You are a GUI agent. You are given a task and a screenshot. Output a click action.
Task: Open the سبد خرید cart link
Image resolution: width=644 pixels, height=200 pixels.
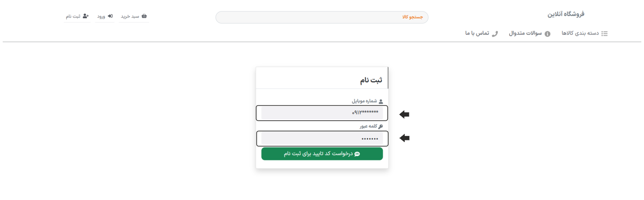coord(130,16)
